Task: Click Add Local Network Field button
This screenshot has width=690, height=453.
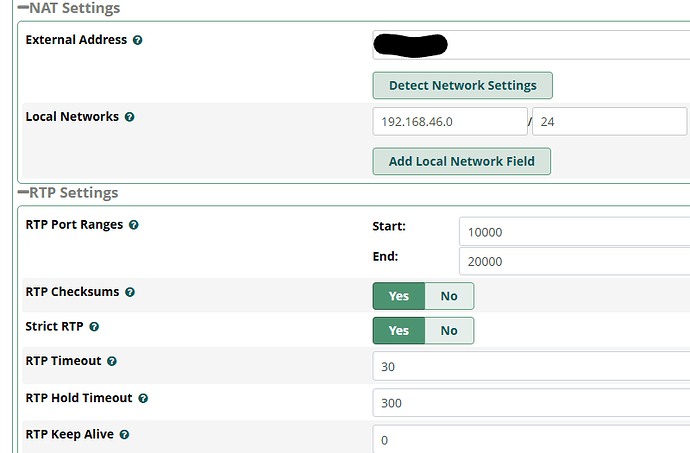Action: pyautogui.click(x=461, y=161)
